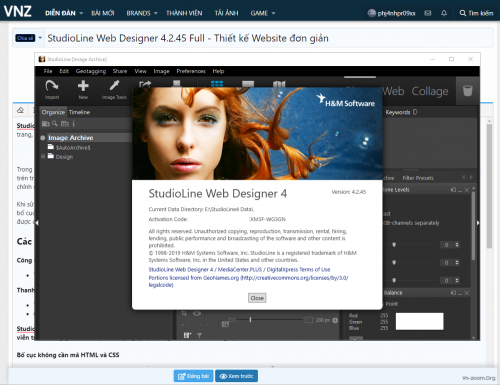The image size is (500, 385).
Task: Open the notifications bell icon
Action: (x=444, y=13)
